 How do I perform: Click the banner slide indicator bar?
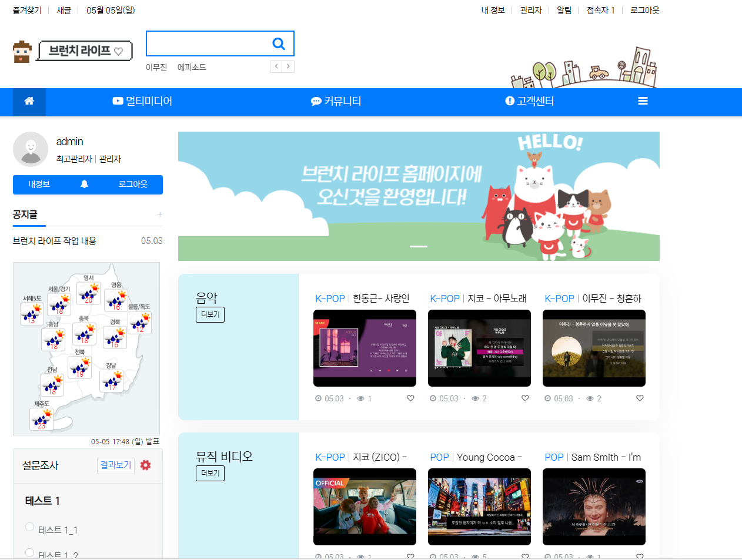[x=419, y=246]
